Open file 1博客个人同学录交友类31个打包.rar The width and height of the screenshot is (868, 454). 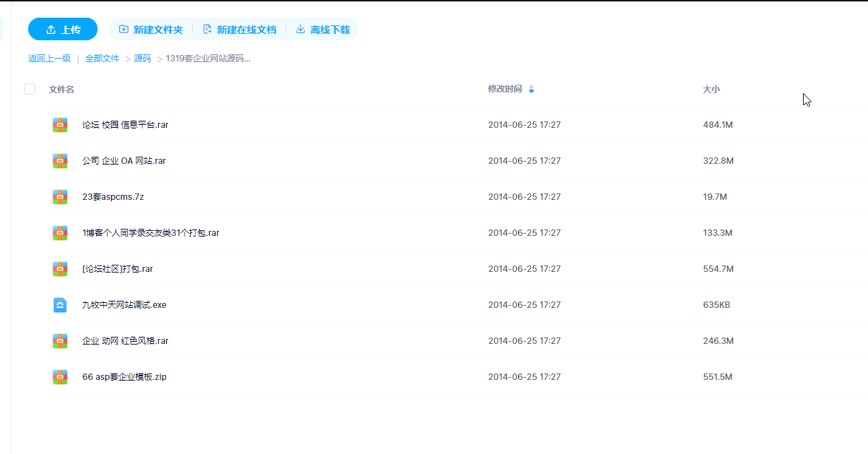(x=151, y=233)
